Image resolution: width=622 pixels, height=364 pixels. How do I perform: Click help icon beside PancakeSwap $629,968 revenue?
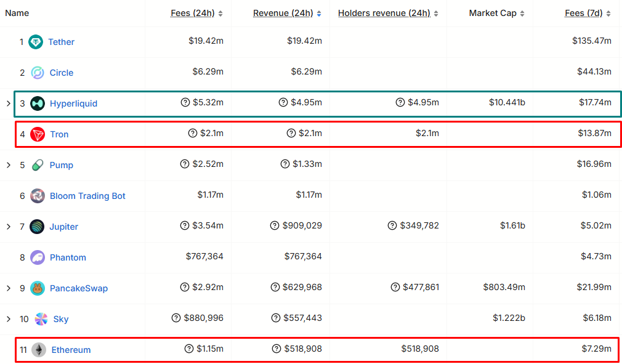coord(275,287)
